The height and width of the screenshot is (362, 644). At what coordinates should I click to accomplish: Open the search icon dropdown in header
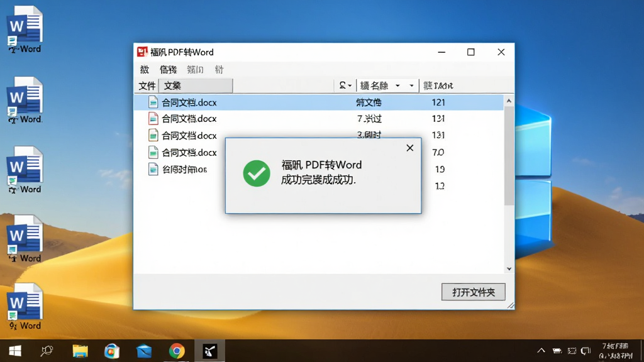(x=345, y=85)
